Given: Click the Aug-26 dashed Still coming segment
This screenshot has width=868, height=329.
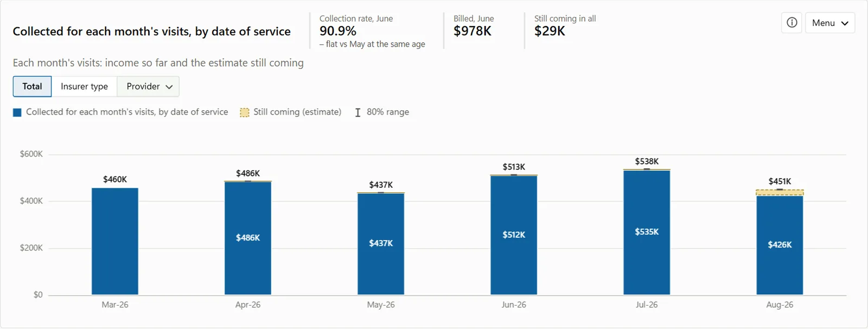Looking at the screenshot, I should click(780, 193).
